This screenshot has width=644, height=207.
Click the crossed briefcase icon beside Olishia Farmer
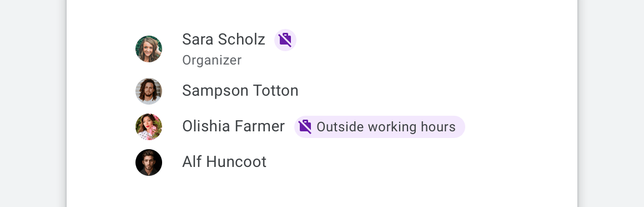pos(305,126)
